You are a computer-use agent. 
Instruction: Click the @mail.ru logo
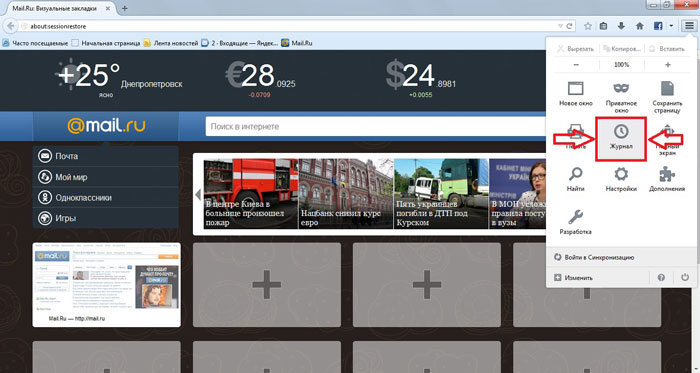tap(106, 126)
